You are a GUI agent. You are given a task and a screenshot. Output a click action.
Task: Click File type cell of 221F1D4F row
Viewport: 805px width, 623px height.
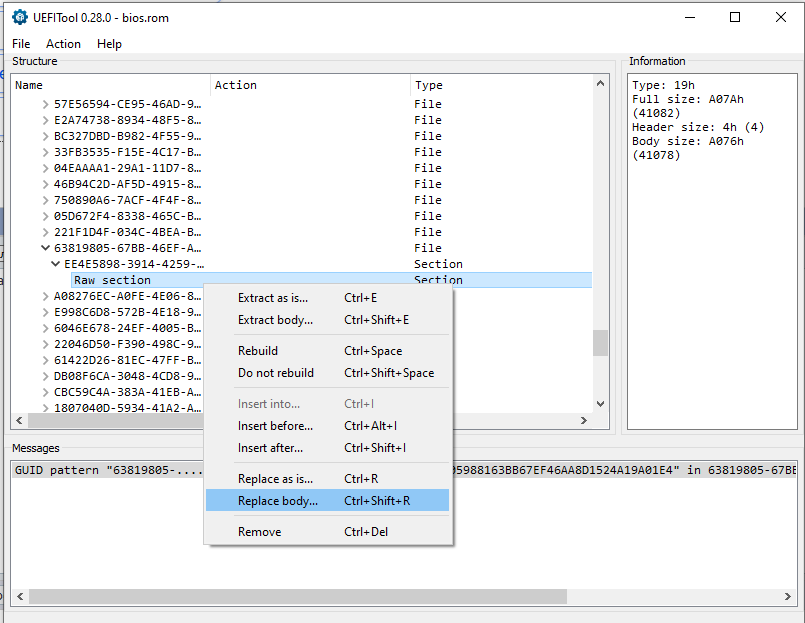(x=428, y=232)
